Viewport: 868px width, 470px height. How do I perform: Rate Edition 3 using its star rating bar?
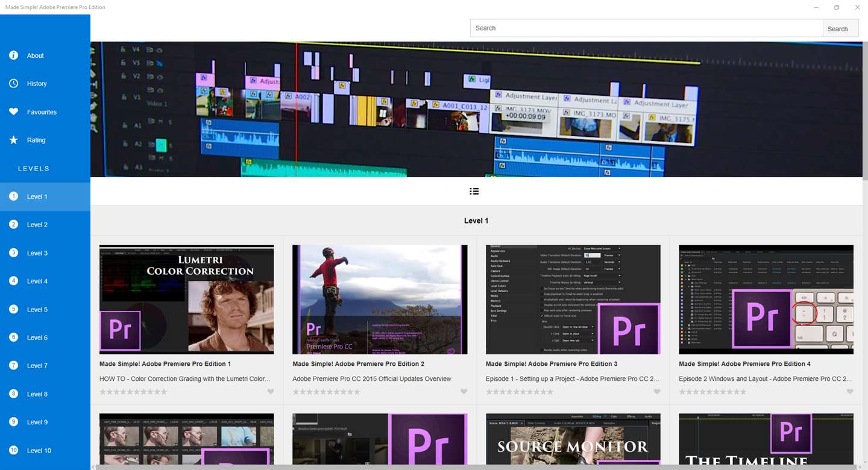520,392
